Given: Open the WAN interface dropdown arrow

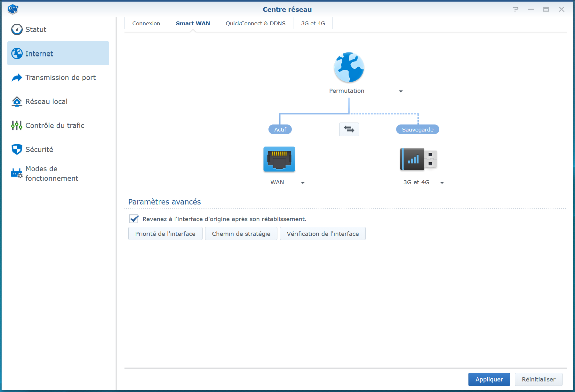Looking at the screenshot, I should click(x=303, y=183).
